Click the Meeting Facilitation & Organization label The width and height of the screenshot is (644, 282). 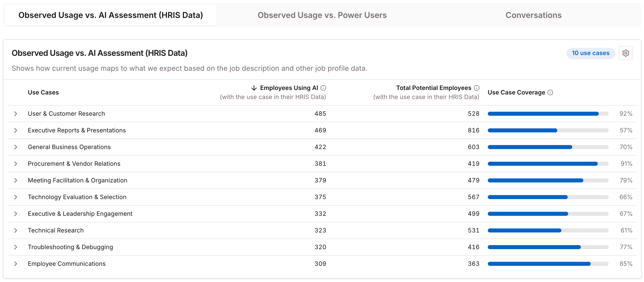78,180
